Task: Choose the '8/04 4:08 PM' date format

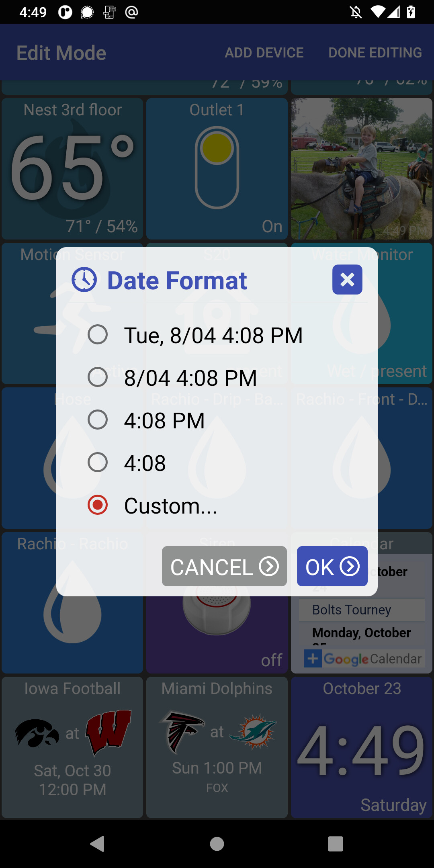Action: (98, 377)
